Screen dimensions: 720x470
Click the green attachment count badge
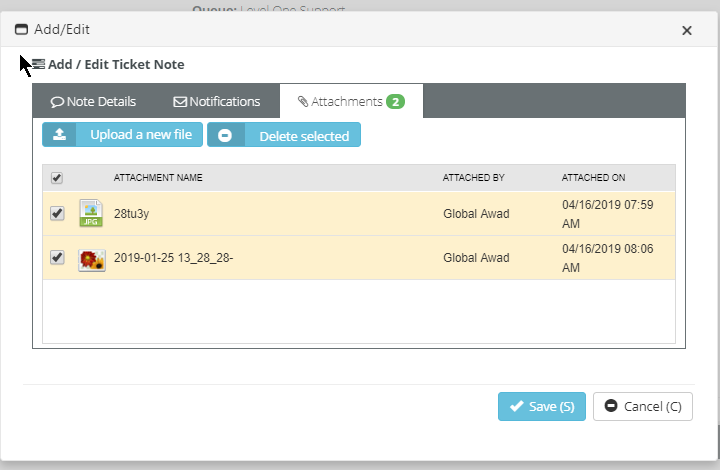point(395,102)
